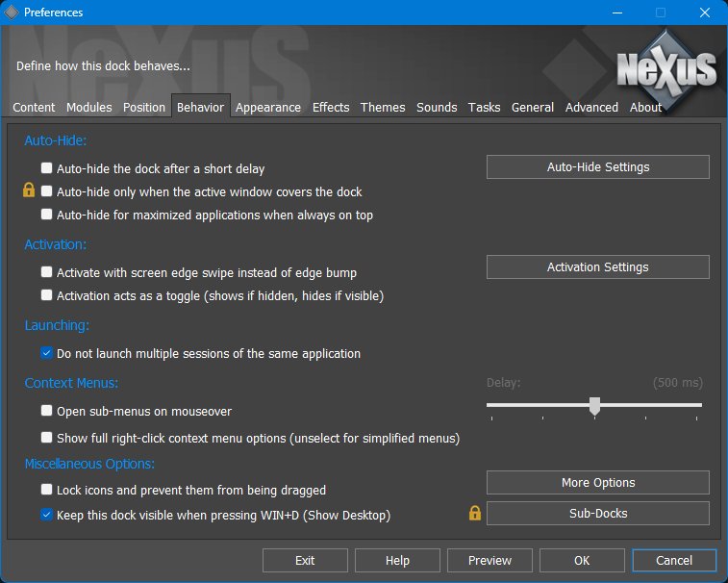The image size is (728, 583).
Task: Click the Exit button
Action: 305,560
